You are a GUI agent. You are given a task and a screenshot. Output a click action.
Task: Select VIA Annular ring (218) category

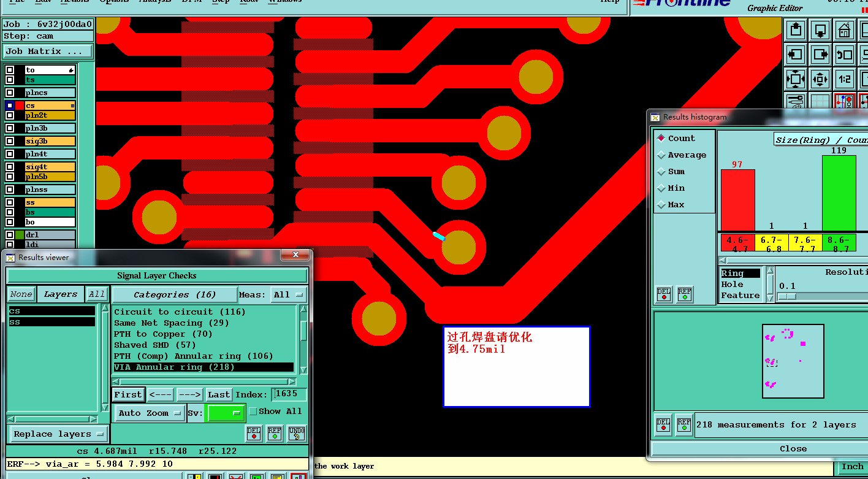204,367
